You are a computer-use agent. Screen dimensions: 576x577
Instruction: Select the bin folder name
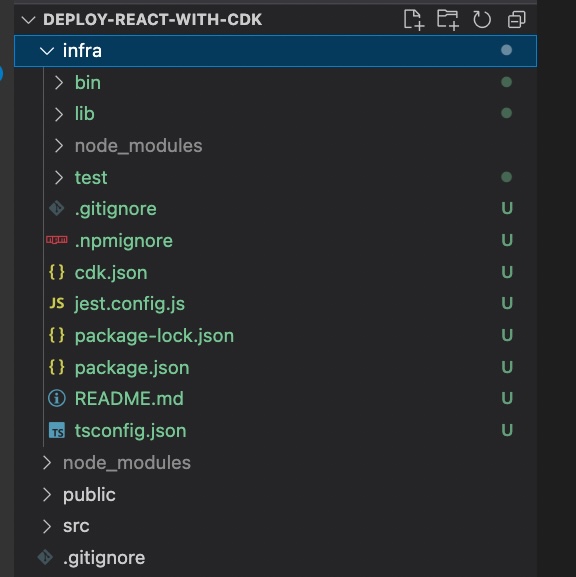pyautogui.click(x=88, y=82)
